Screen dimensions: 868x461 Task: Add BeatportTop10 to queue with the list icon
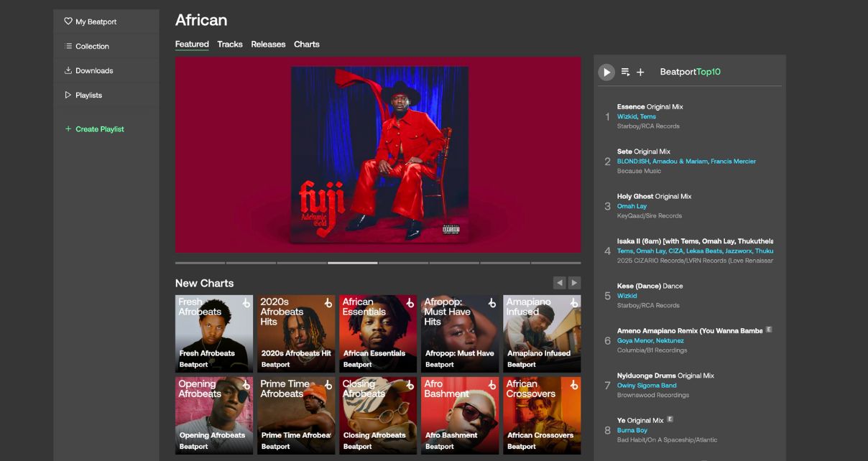625,71
